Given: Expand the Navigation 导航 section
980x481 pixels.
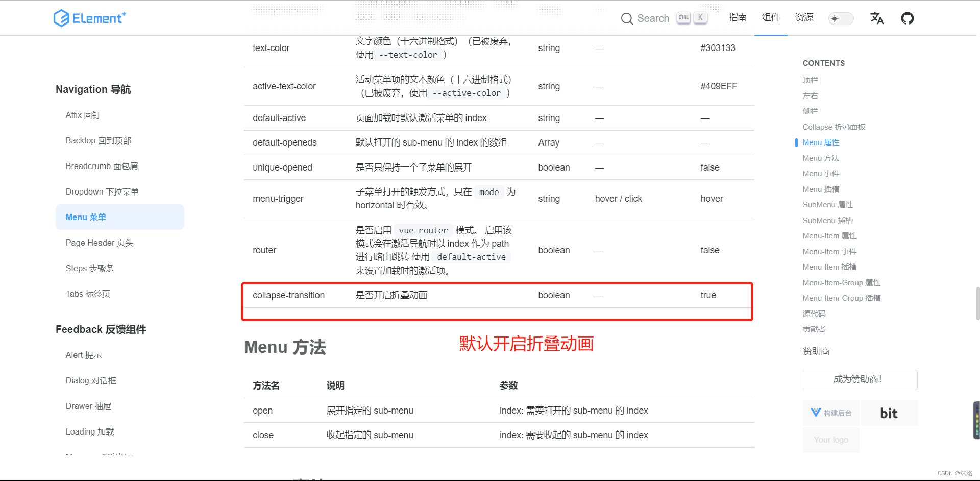Looking at the screenshot, I should click(93, 89).
